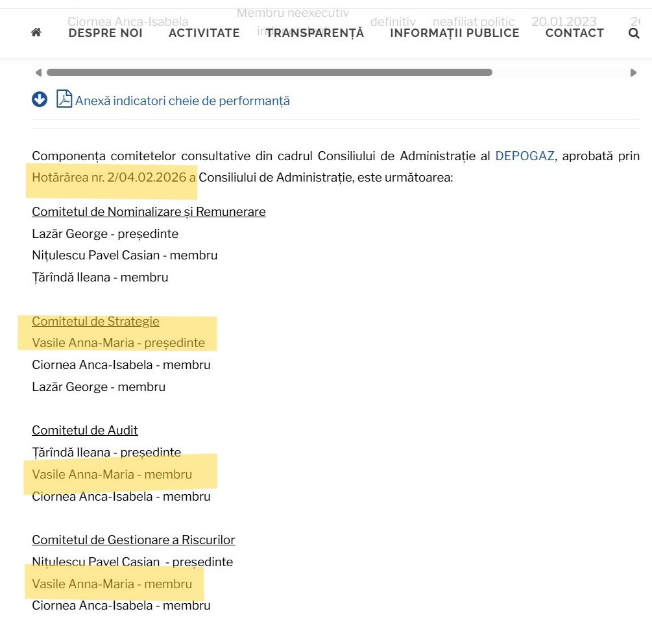The image size is (652, 644).
Task: Open the DESPRE NOI menu
Action: point(105,33)
